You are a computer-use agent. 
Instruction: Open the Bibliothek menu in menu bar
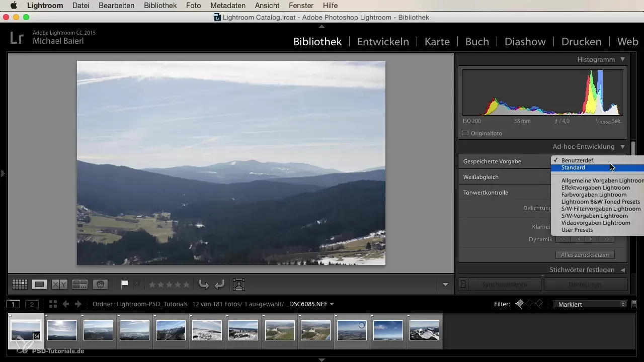160,6
